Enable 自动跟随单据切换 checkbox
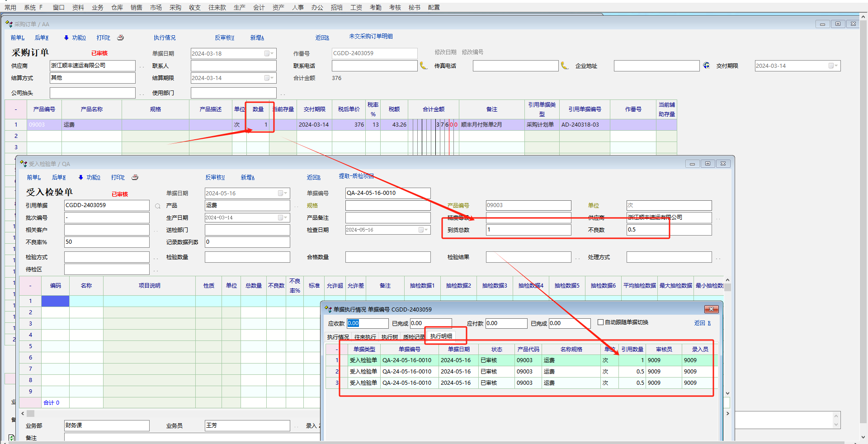 [x=600, y=322]
